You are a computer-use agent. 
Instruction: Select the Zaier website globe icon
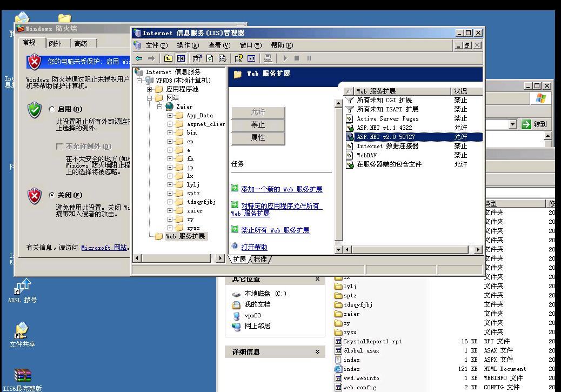click(x=170, y=107)
